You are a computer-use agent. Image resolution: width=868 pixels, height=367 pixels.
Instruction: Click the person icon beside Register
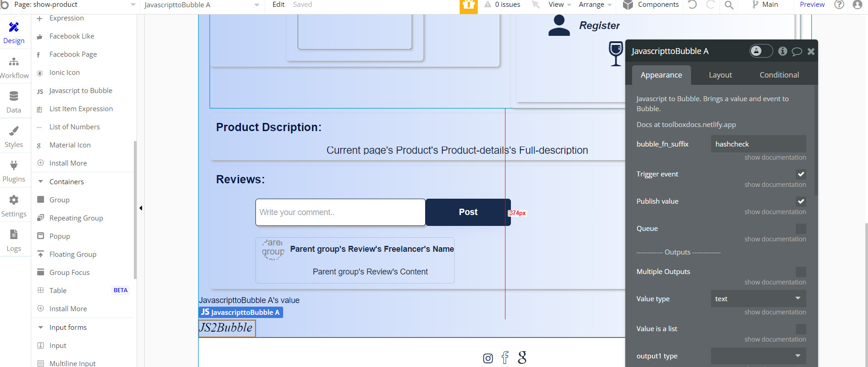click(559, 25)
